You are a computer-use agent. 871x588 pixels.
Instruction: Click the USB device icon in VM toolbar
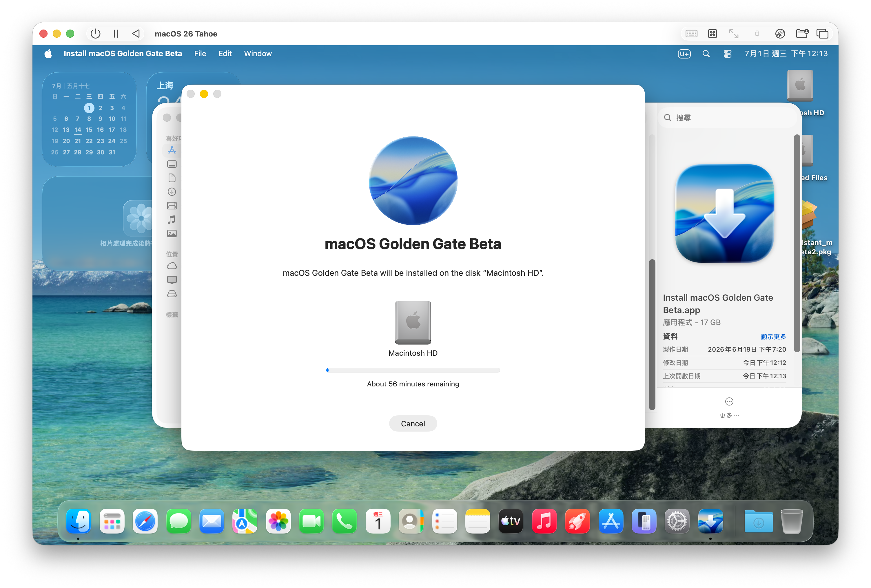(757, 34)
